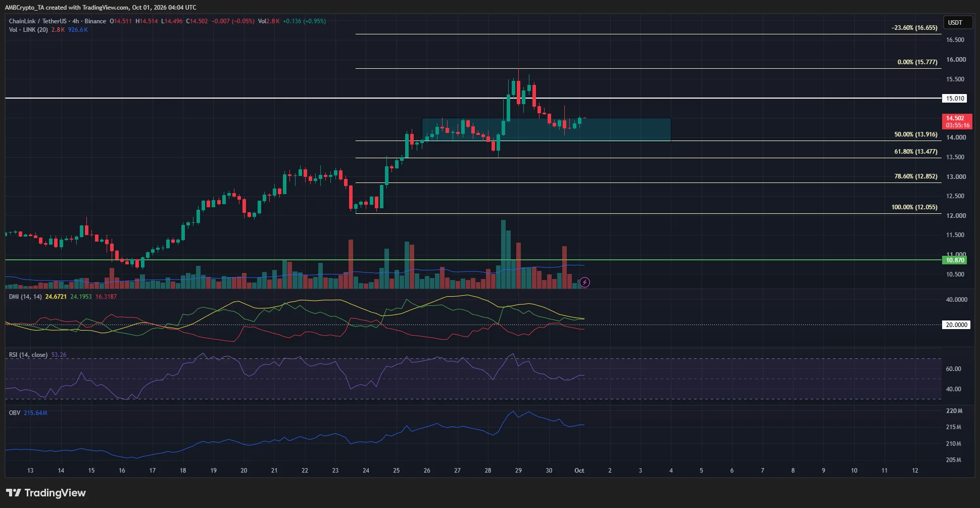
Task: Click the 15.010 horizontal line price label
Action: pos(955,99)
